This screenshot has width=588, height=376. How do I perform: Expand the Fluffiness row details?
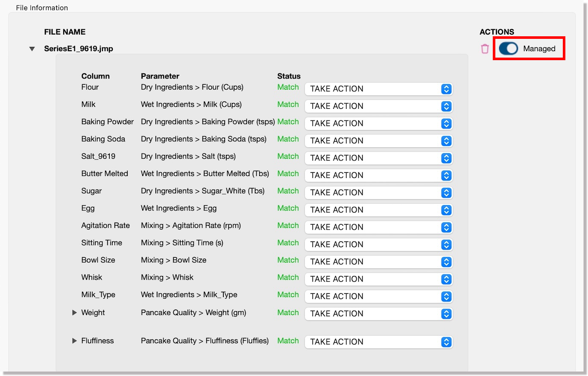(x=74, y=341)
